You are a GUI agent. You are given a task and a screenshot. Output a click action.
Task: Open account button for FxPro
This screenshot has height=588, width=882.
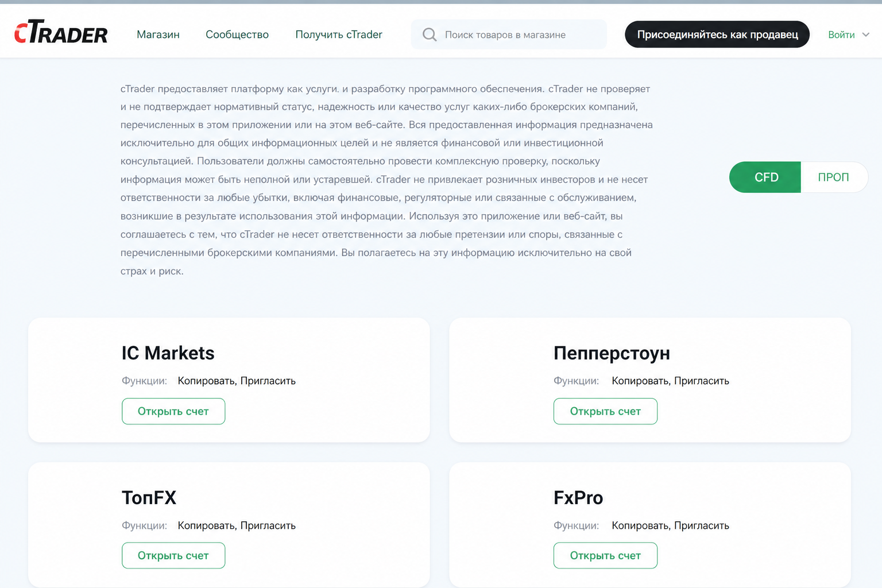point(605,555)
